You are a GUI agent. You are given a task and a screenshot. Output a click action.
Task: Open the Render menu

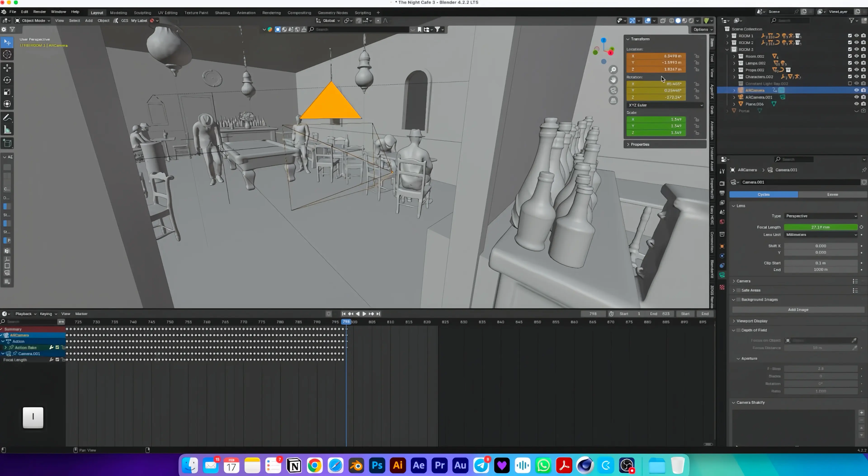coord(39,12)
